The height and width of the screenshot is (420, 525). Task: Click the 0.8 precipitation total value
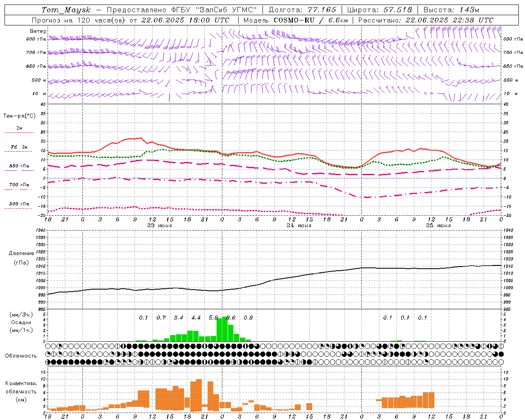pyautogui.click(x=248, y=318)
